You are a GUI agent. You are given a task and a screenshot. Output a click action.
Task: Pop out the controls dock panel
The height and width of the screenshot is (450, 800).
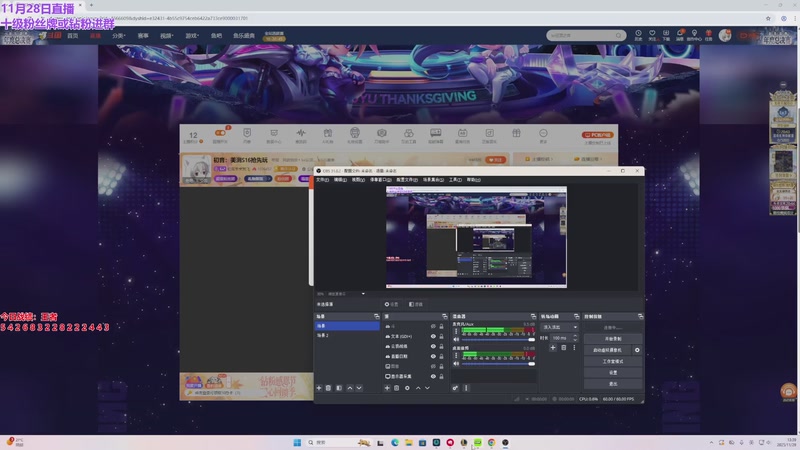click(640, 317)
